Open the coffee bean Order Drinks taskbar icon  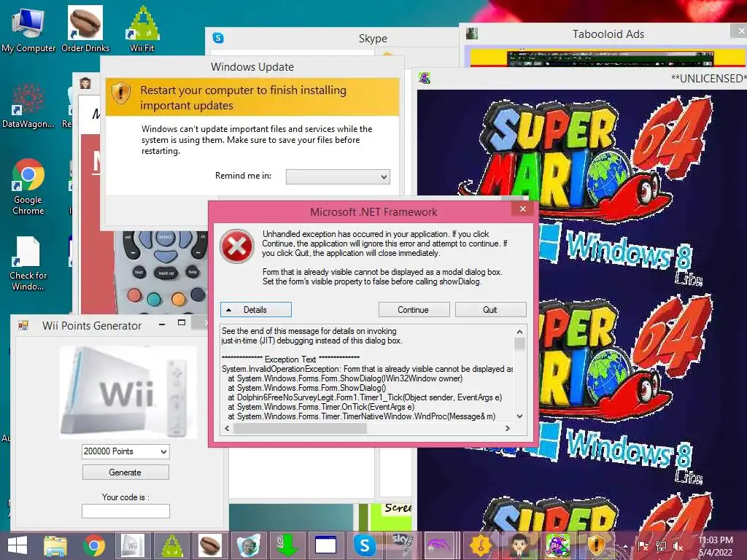coord(209,545)
